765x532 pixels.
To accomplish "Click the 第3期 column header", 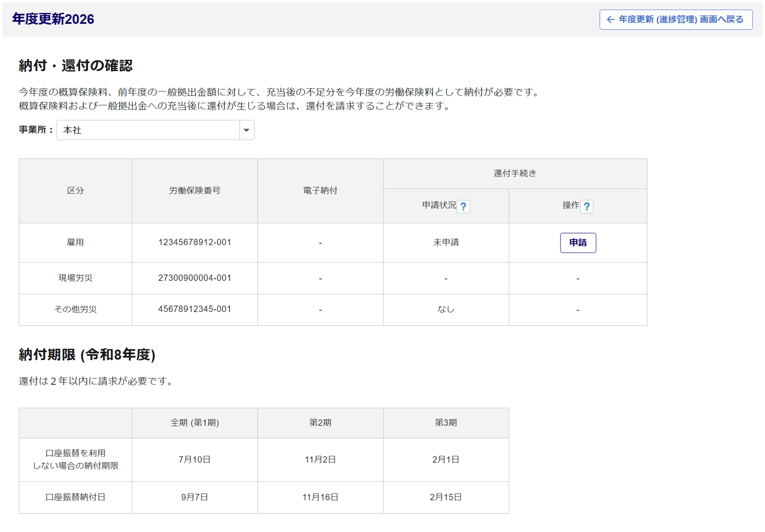I will [x=446, y=423].
